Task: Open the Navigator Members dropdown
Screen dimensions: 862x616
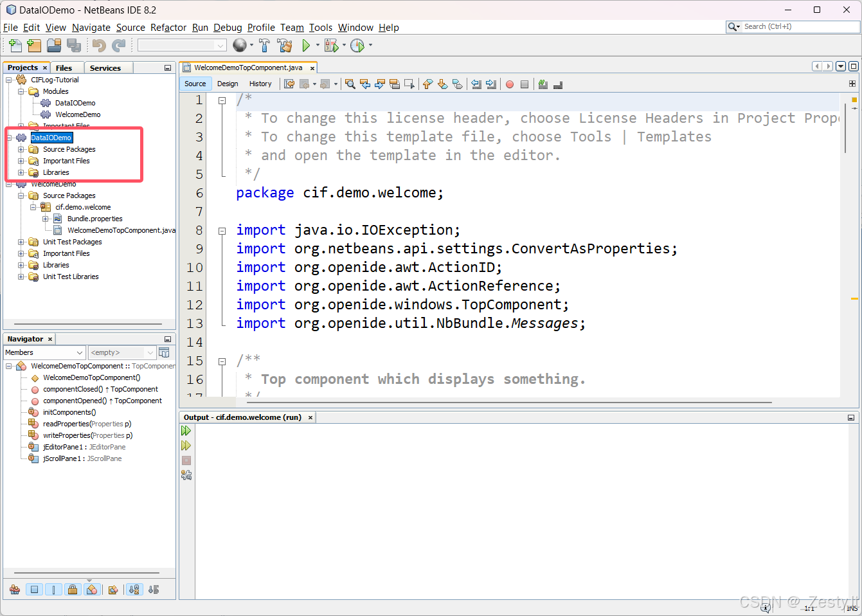Action: pyautogui.click(x=78, y=352)
